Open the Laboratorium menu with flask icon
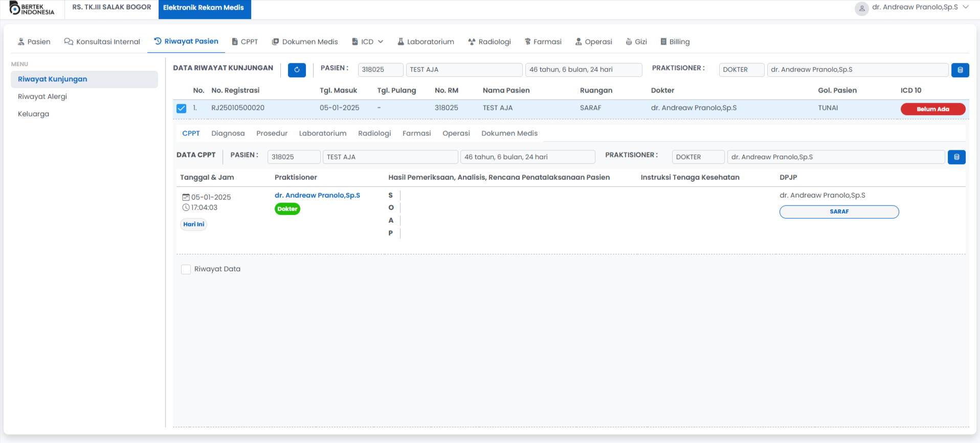Viewport: 980px width, 443px height. pyautogui.click(x=426, y=42)
